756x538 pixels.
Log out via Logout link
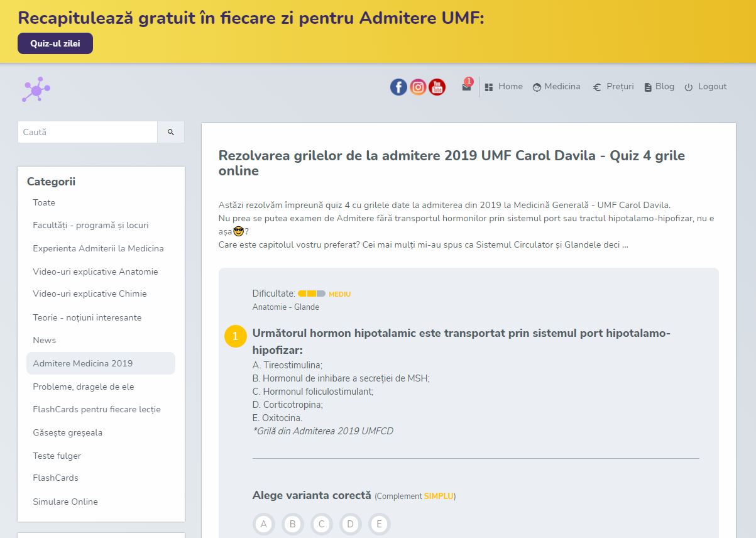point(713,87)
